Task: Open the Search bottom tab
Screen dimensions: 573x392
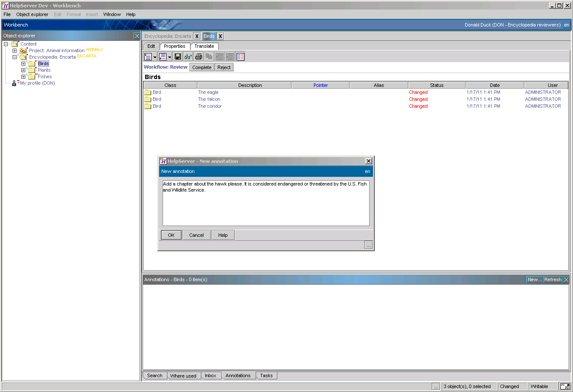Action: [155, 375]
